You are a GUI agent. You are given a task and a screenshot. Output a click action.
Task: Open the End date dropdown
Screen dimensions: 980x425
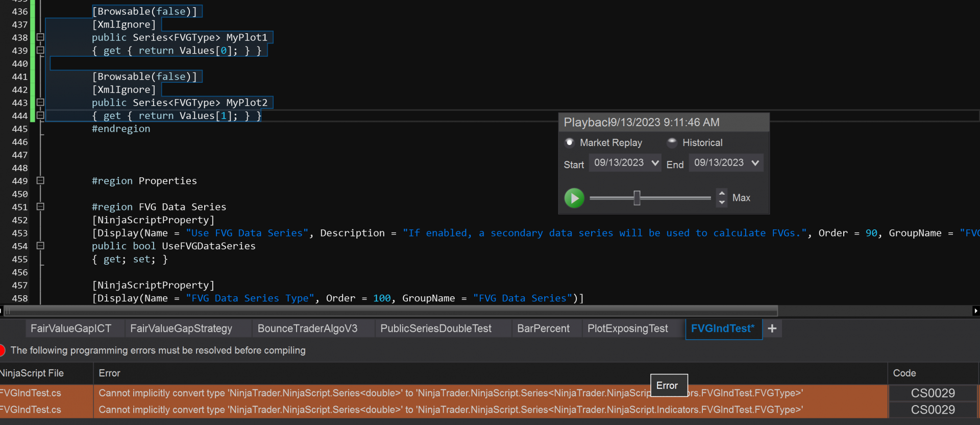[x=755, y=163]
